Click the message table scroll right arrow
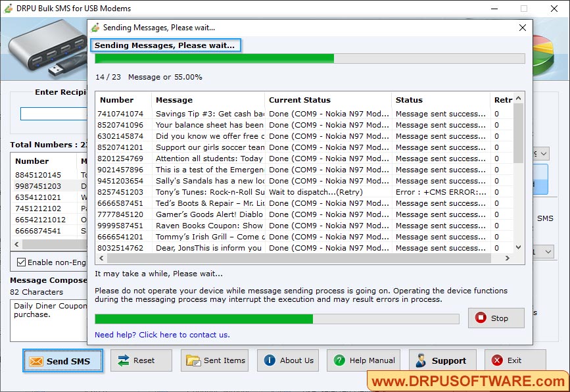 [x=508, y=258]
